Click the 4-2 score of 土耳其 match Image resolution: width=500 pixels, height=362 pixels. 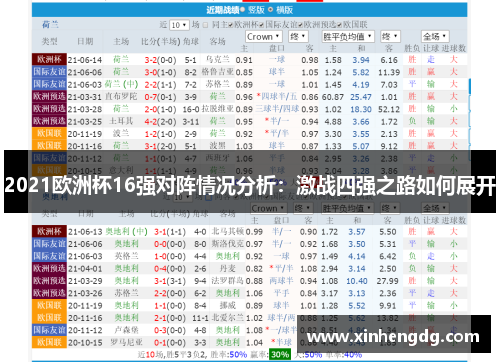(150, 122)
